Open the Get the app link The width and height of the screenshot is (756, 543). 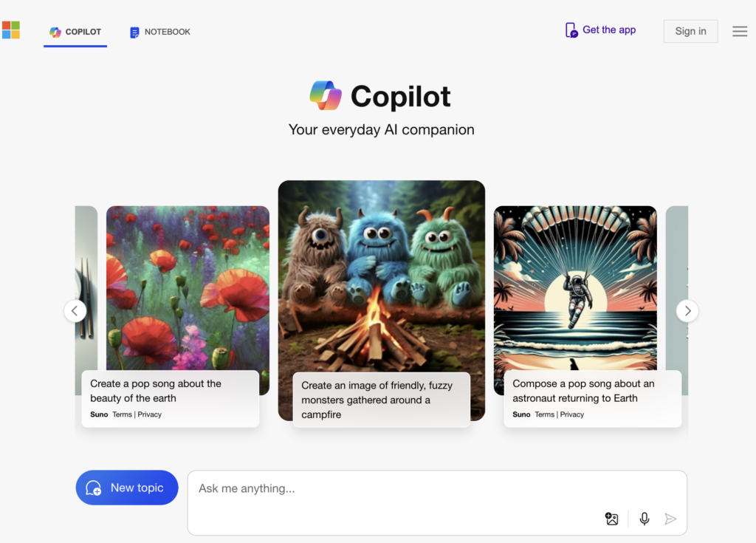[609, 30]
